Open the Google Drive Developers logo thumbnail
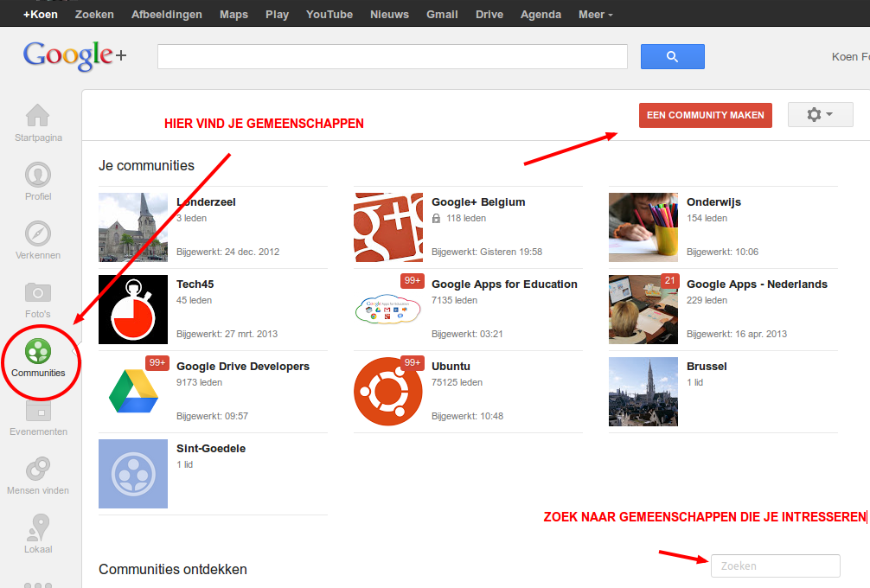The image size is (870, 588). click(x=133, y=392)
